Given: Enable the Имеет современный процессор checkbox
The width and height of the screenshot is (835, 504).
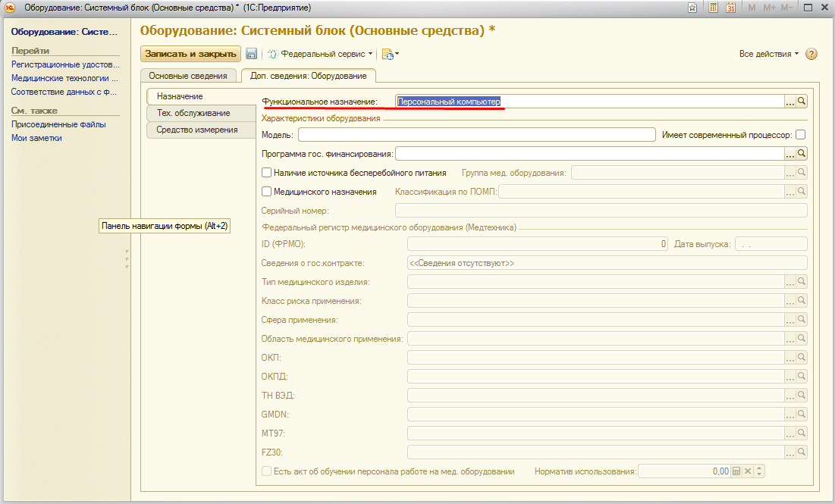Looking at the screenshot, I should coord(800,135).
